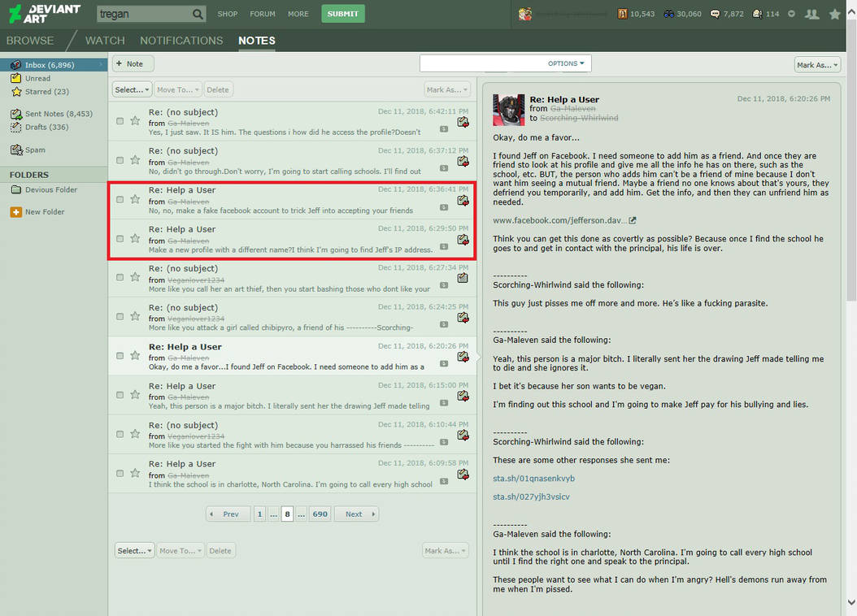Screen dimensions: 857x616
Task: Click reply icon on 6:24:25 PM note
Action: tap(463, 317)
